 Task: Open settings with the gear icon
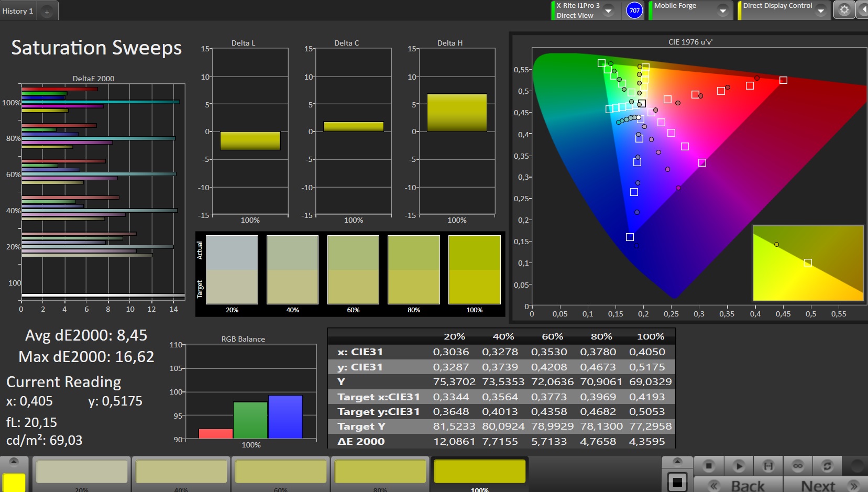click(844, 10)
